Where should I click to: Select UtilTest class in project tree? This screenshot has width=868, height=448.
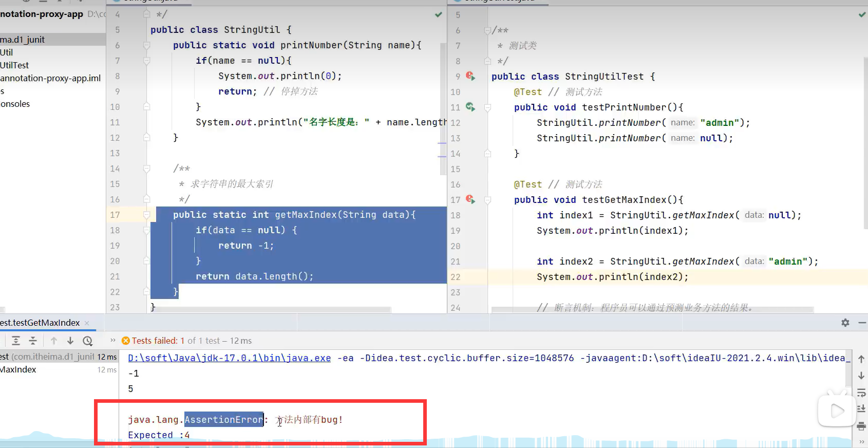pyautogui.click(x=14, y=65)
